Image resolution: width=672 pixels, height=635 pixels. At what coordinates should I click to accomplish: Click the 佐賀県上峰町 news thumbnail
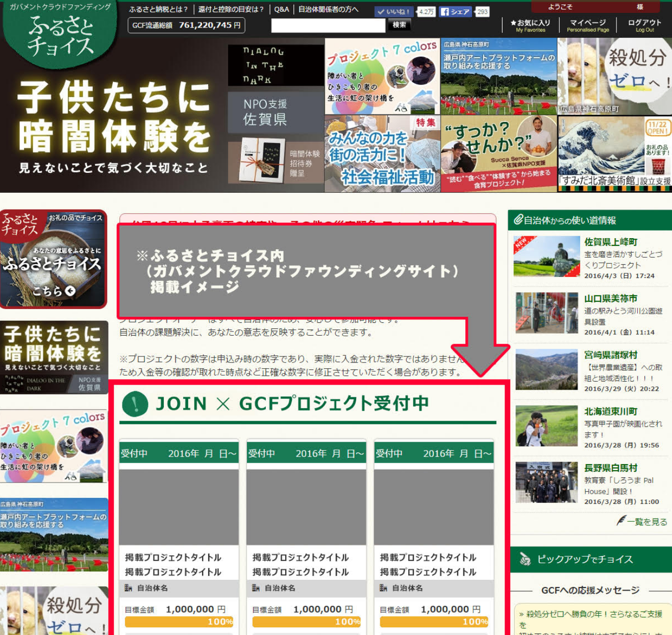click(546, 257)
